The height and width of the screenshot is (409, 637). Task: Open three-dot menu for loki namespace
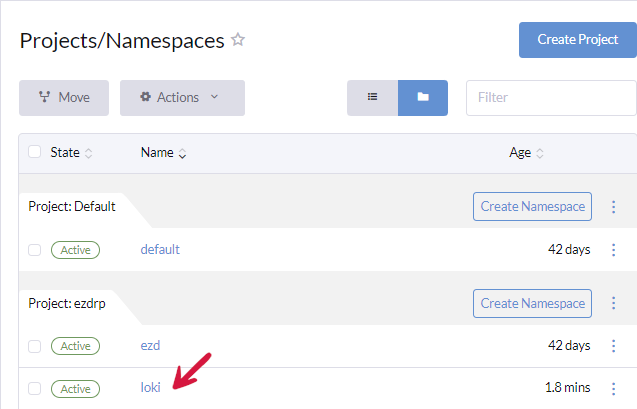pos(614,388)
